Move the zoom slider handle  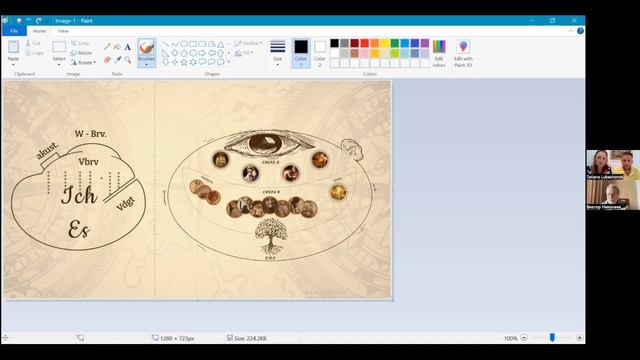552,338
